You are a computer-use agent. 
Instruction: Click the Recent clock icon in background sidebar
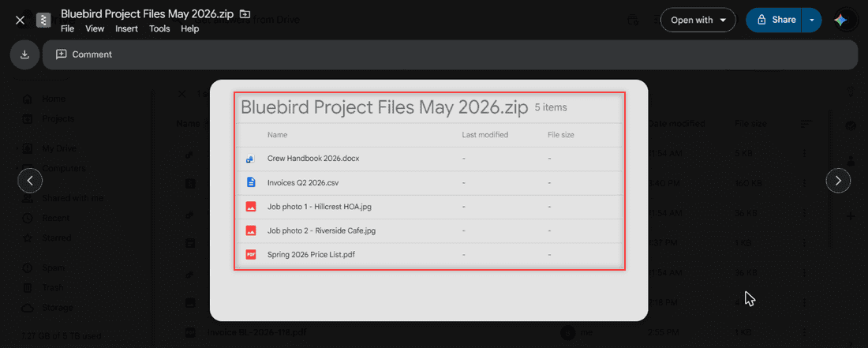coord(27,218)
